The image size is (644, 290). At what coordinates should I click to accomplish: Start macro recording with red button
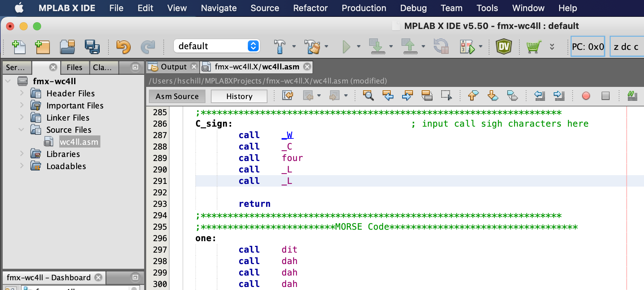click(x=586, y=96)
